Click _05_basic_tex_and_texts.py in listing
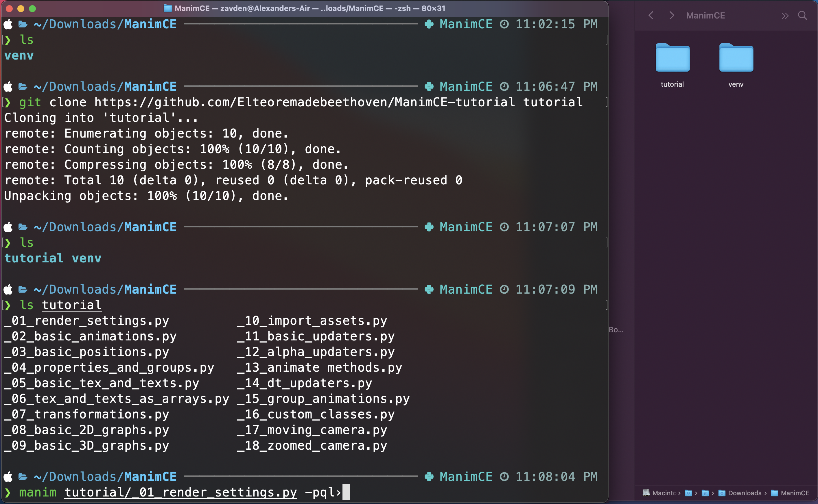 click(x=102, y=383)
